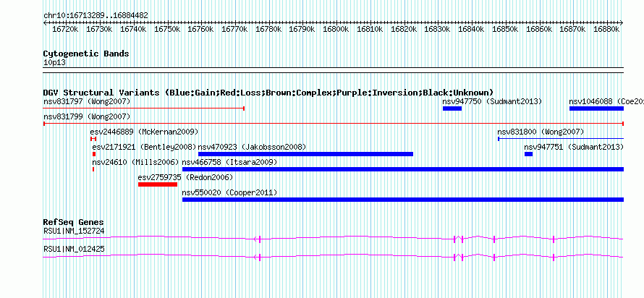Viewport: 644px width, 298px height.
Task: Select the esv2759735 red loss bar
Action: [x=158, y=184]
